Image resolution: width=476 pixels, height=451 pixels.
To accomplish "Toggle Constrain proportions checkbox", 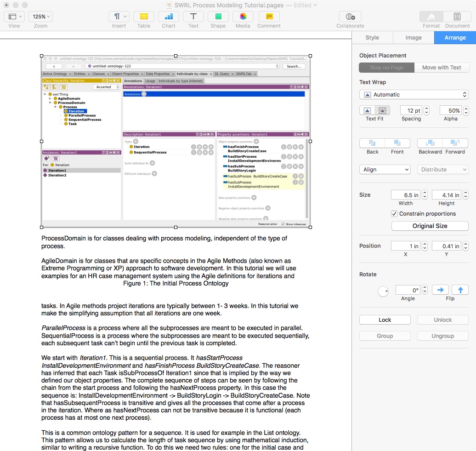I will point(394,214).
